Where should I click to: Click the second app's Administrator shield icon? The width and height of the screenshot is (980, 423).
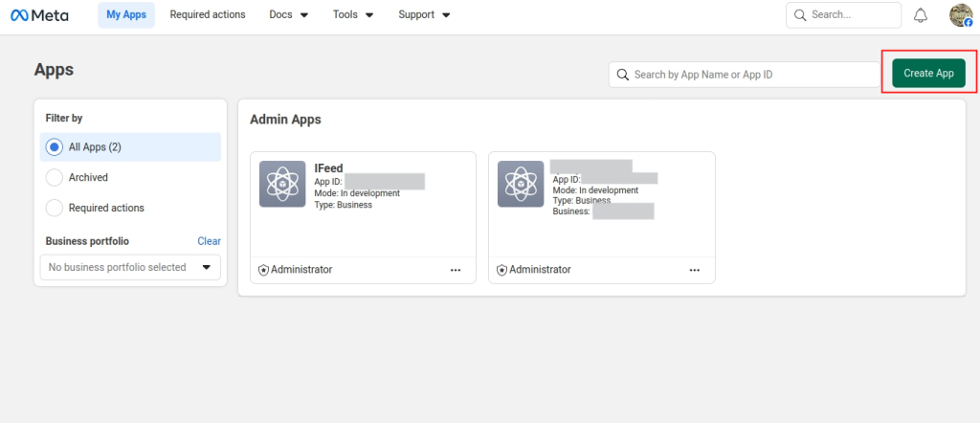tap(501, 270)
